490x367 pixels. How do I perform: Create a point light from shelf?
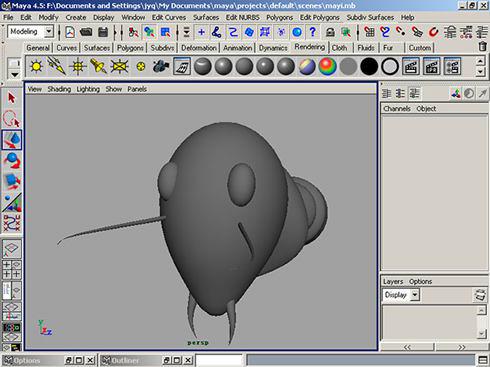pyautogui.click(x=78, y=66)
